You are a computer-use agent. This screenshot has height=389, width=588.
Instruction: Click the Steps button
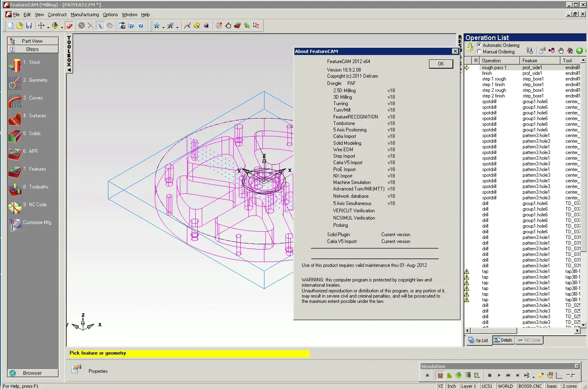coord(33,49)
